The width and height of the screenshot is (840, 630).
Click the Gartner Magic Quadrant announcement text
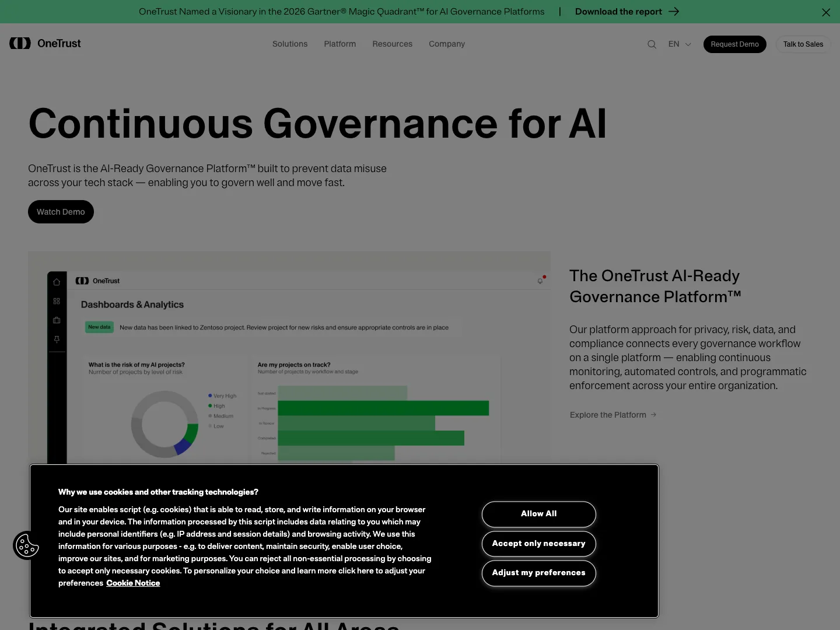click(342, 12)
